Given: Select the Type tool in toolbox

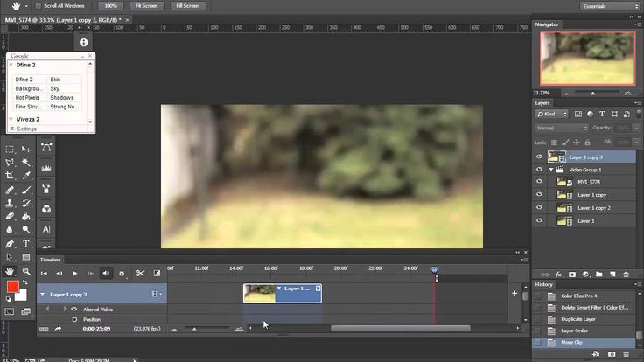Looking at the screenshot, I should [26, 243].
